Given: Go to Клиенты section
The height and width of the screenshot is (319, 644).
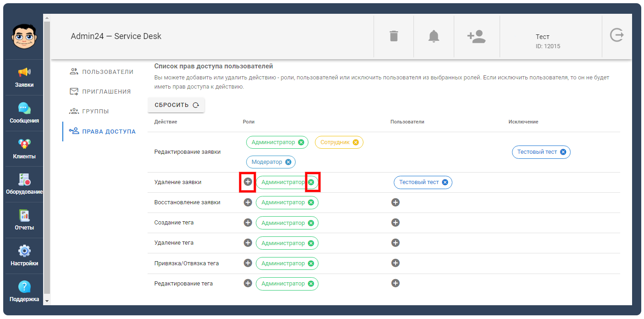Looking at the screenshot, I should (x=24, y=149).
